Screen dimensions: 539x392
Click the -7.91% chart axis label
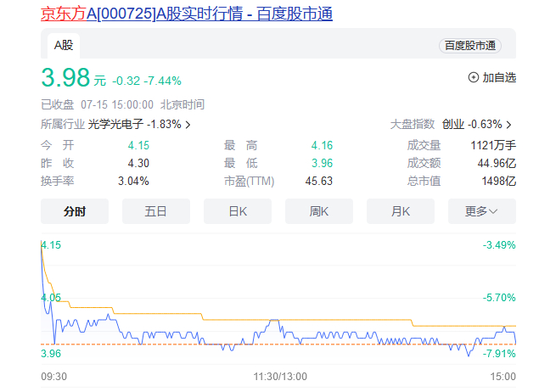[499, 354]
